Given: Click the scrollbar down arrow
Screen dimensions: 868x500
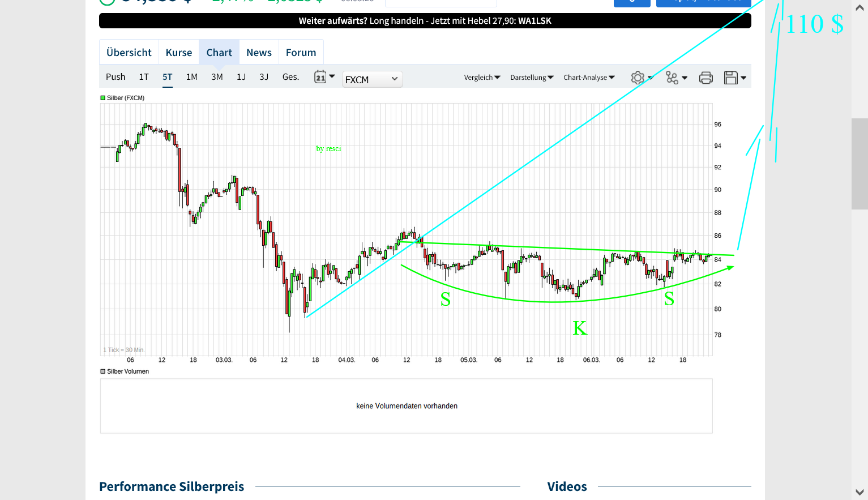Looking at the screenshot, I should [x=860, y=492].
